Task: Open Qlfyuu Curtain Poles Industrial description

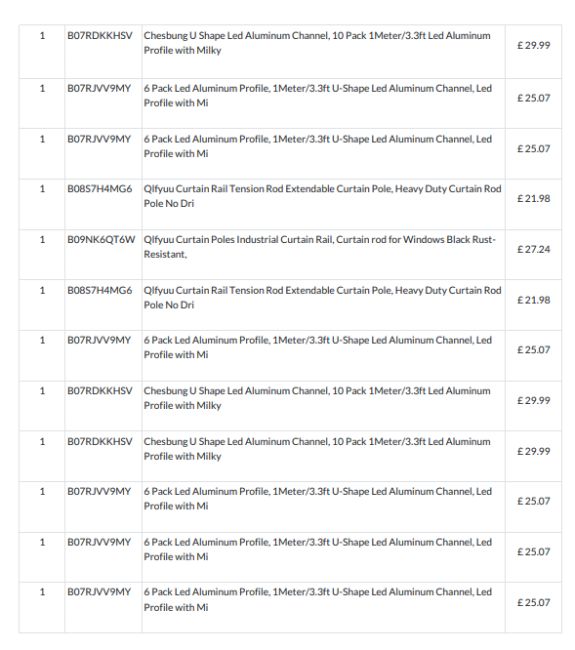Action: click(320, 247)
